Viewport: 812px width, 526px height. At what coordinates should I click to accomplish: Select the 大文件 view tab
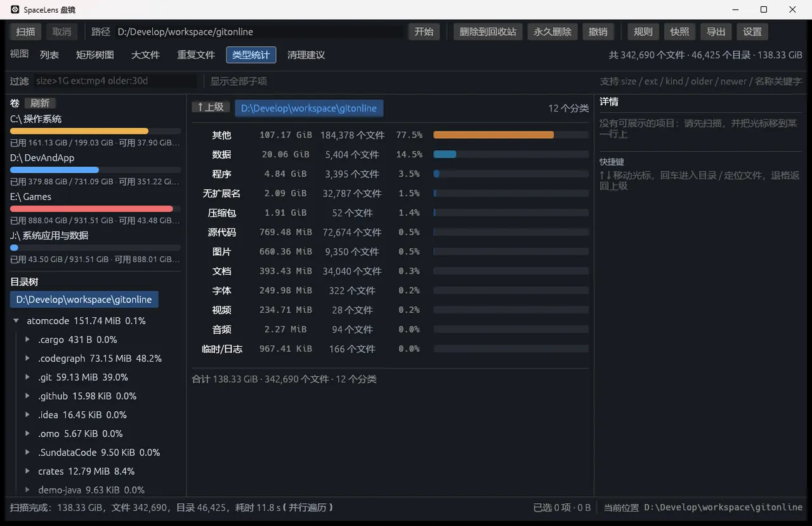(145, 55)
